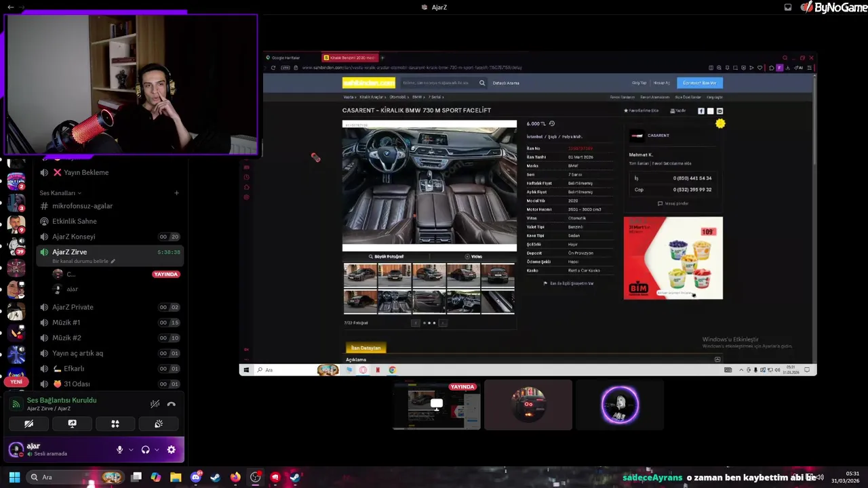The height and width of the screenshot is (488, 868).
Task: Open File Explorer from taskbar
Action: (176, 477)
